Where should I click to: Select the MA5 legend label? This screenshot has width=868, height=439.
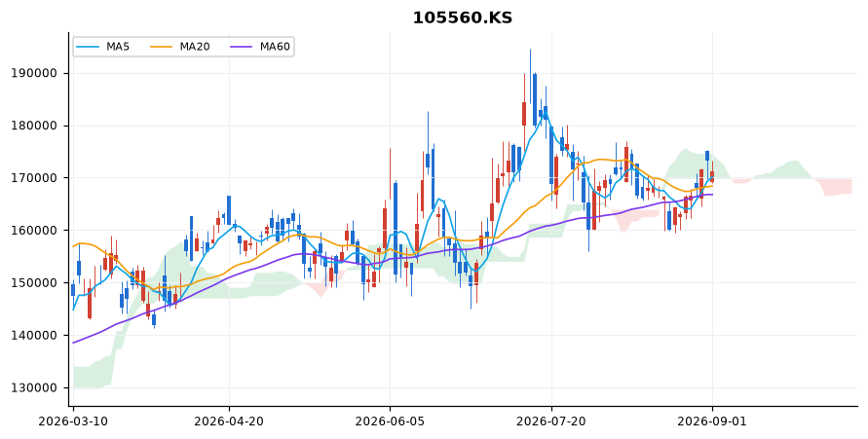pos(118,47)
